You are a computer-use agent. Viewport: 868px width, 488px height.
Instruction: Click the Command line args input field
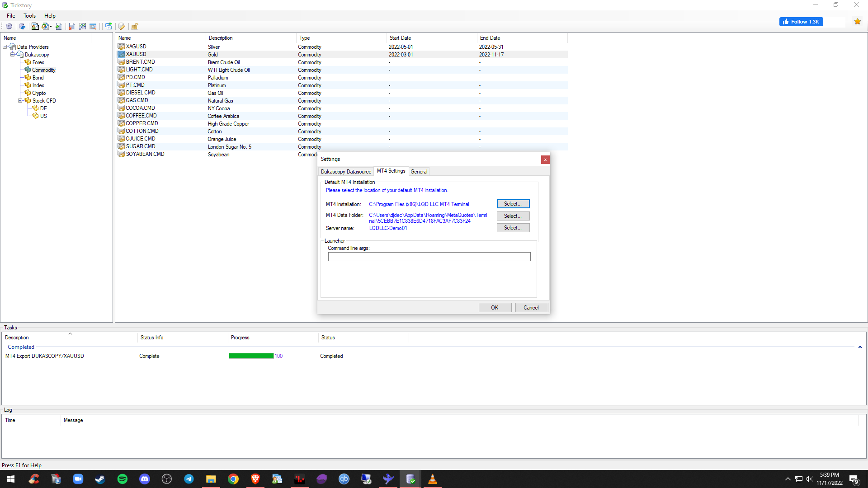click(429, 257)
